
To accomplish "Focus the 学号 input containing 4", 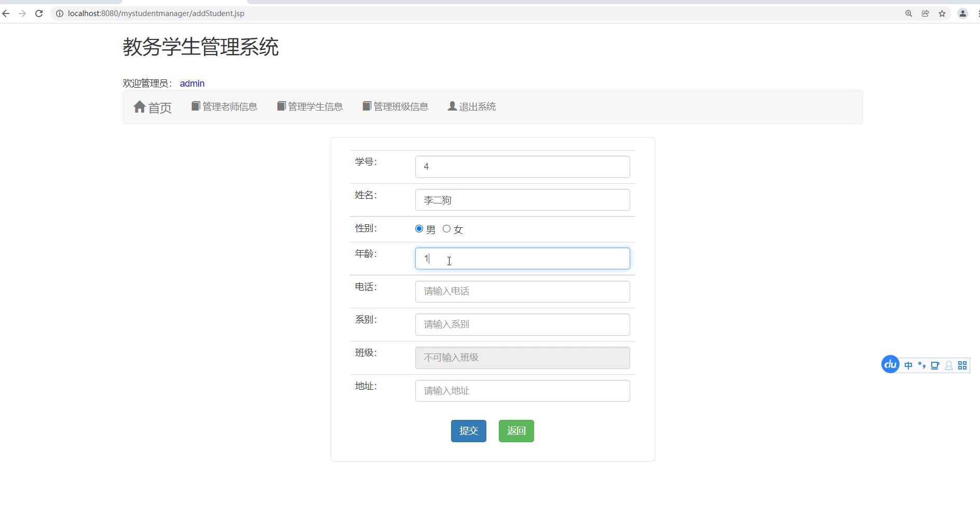I will pyautogui.click(x=523, y=167).
